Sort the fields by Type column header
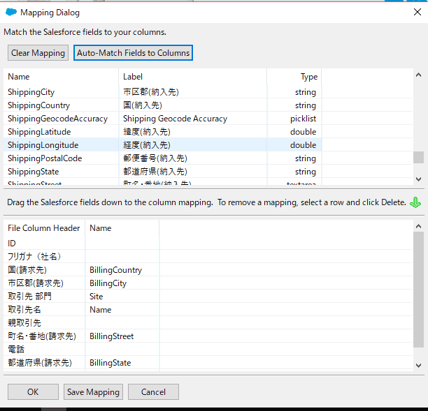 coord(294,77)
